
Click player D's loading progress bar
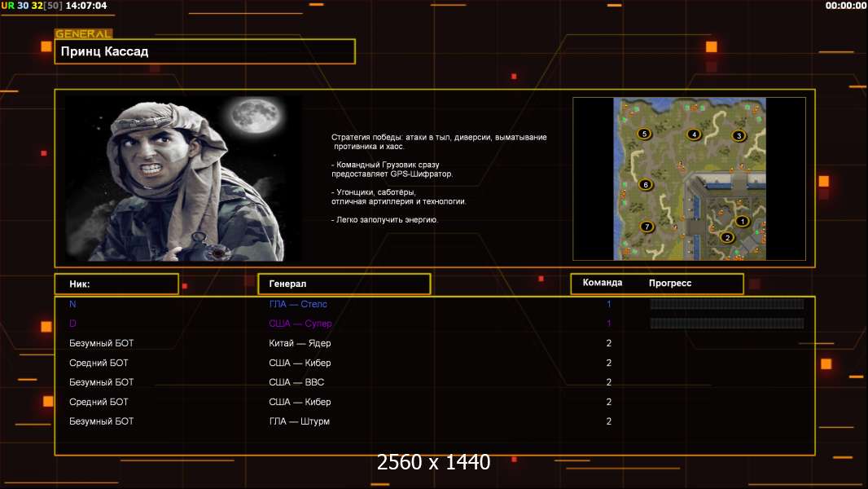pos(726,324)
